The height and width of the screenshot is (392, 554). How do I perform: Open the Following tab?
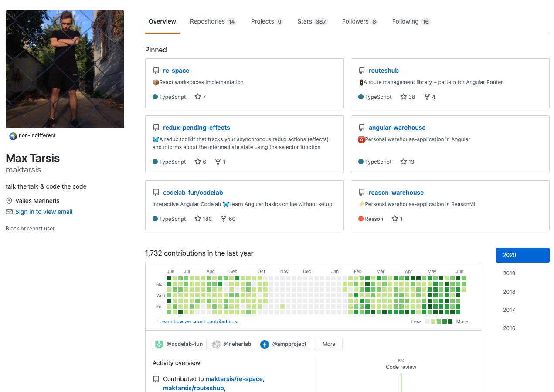tap(411, 21)
